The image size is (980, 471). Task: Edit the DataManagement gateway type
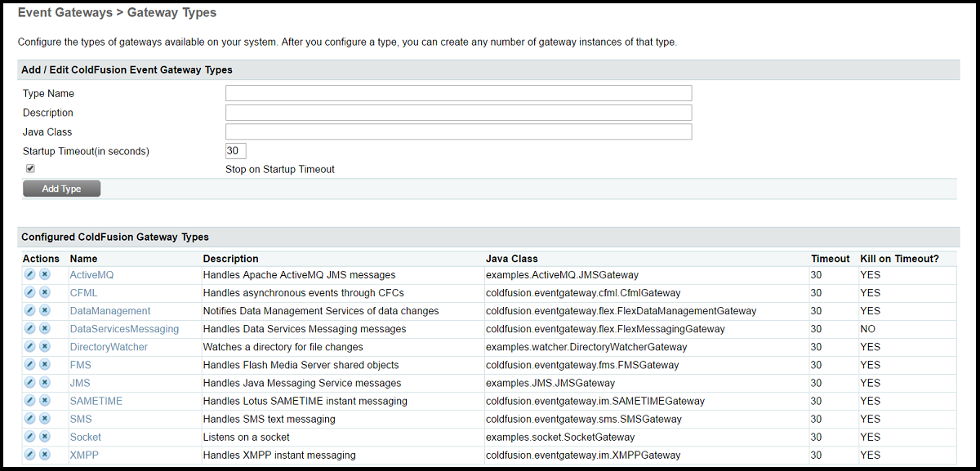pos(30,311)
